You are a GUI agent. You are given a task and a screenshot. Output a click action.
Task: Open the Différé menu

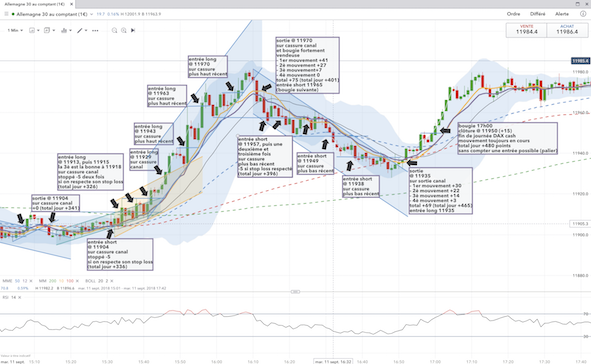click(537, 14)
